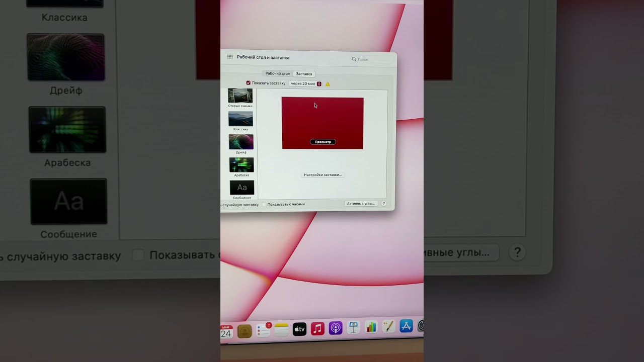Click the "Просмотр" button on the red preview
This screenshot has width=644, height=362.
[x=323, y=142]
